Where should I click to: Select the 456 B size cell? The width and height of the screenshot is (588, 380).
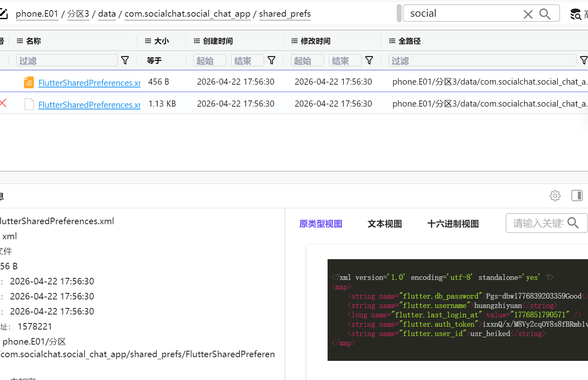[x=159, y=82]
